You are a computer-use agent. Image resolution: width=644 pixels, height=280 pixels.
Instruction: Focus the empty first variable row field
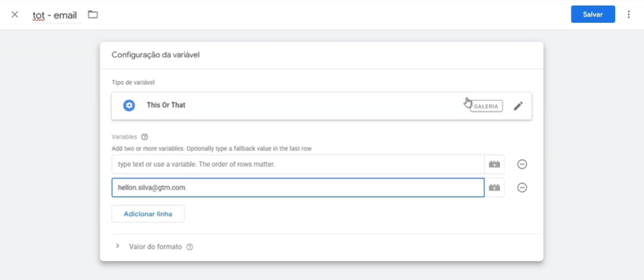(297, 164)
